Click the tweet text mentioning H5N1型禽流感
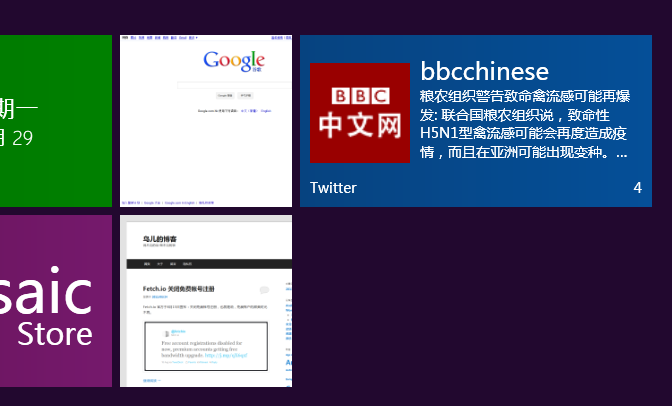The width and height of the screenshot is (672, 406). 525,124
